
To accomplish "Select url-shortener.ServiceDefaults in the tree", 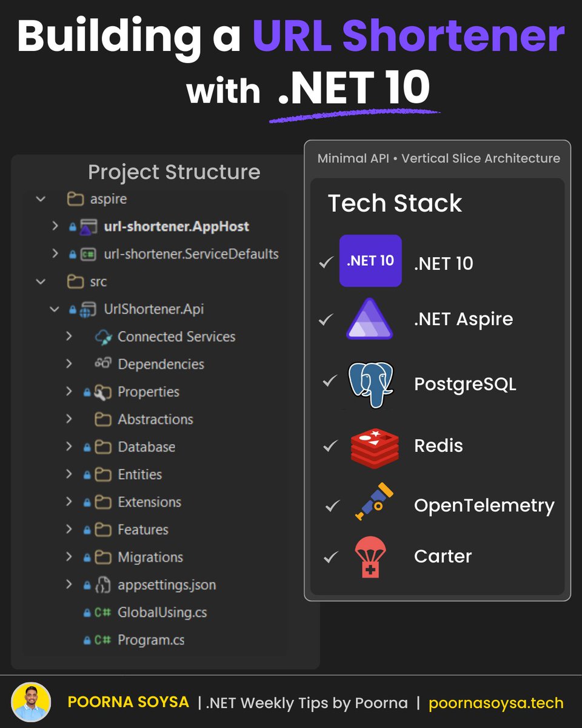I will tap(191, 254).
